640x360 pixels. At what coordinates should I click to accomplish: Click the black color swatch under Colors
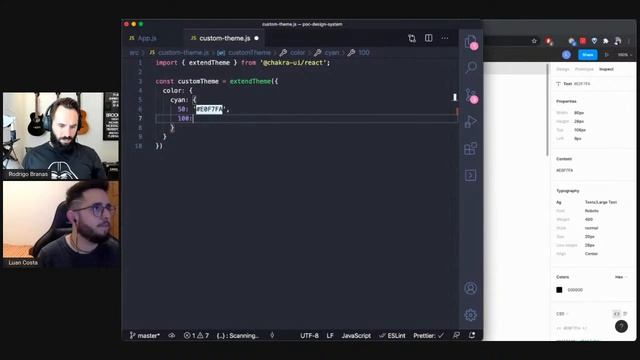(x=559, y=290)
